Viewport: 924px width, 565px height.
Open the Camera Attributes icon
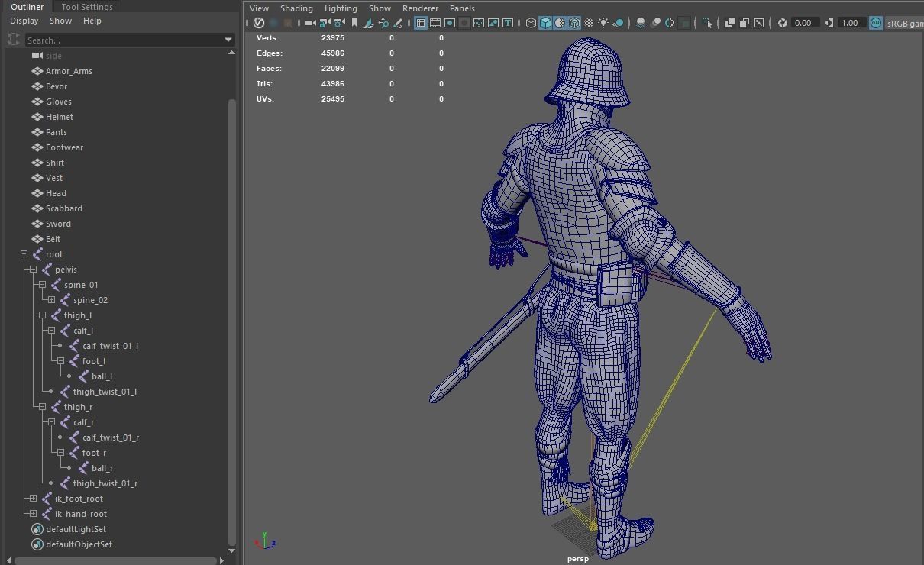tap(340, 23)
